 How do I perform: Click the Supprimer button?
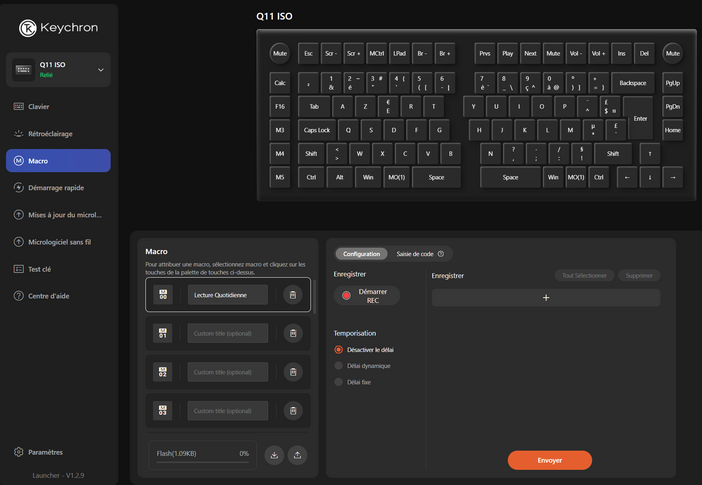point(639,275)
